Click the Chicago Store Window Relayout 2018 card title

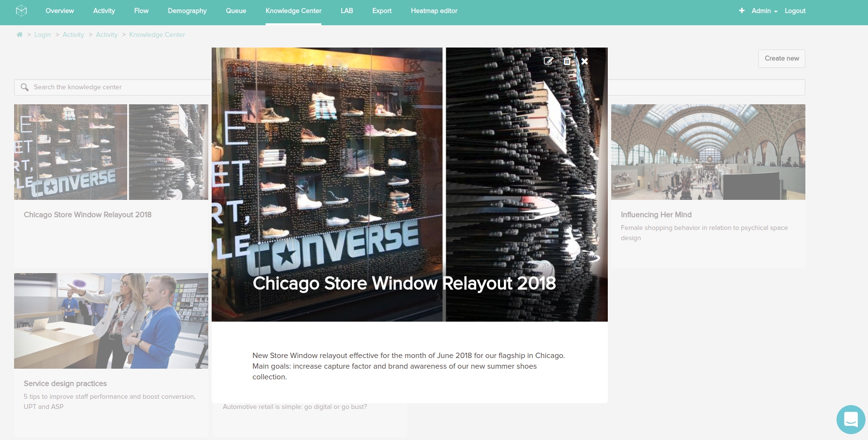[87, 215]
